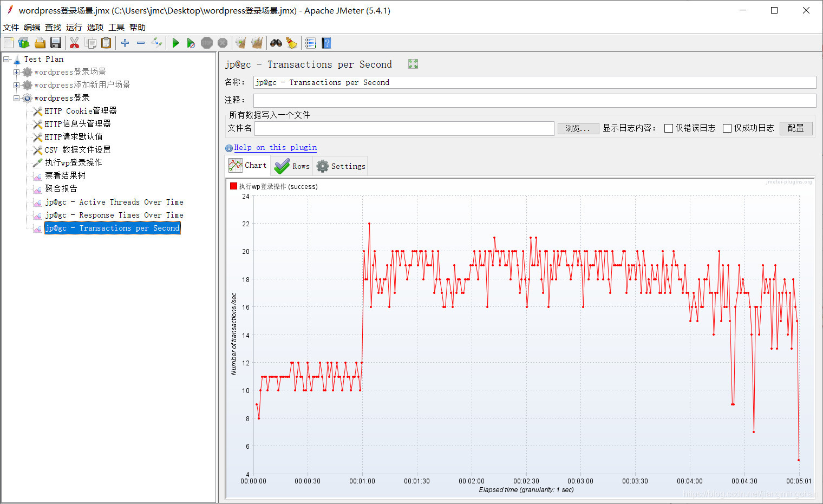Click the HTTP Cookie管理器 wrench icon
Image resolution: width=823 pixels, height=504 pixels.
[37, 111]
